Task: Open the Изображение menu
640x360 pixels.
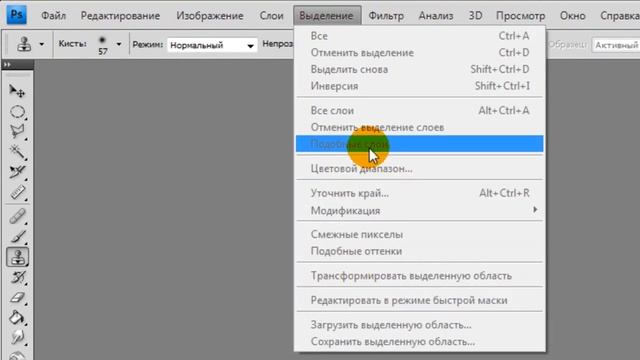Action: pyautogui.click(x=210, y=16)
